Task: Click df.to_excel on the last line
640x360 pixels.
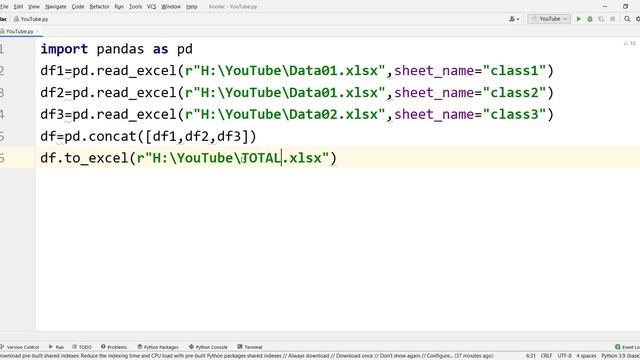Action: 84,158
